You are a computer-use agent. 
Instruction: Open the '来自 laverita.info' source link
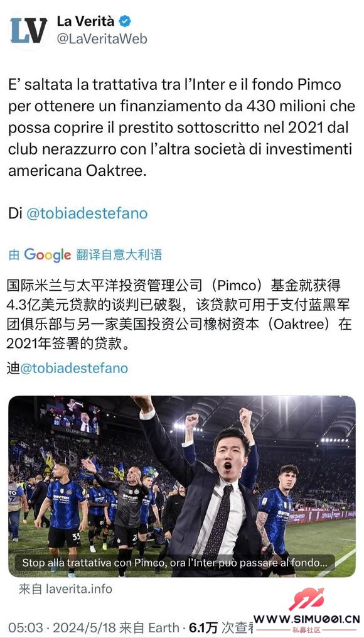click(x=65, y=589)
